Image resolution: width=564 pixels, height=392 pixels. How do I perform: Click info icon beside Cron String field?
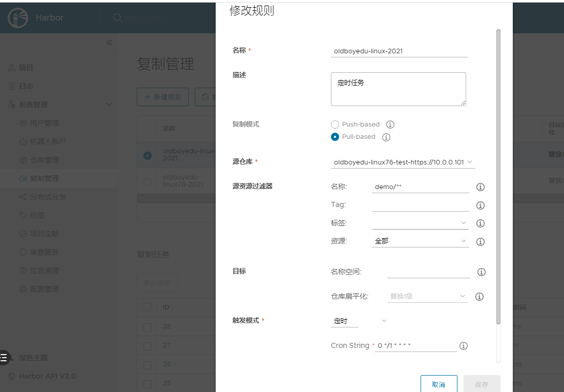click(x=464, y=346)
